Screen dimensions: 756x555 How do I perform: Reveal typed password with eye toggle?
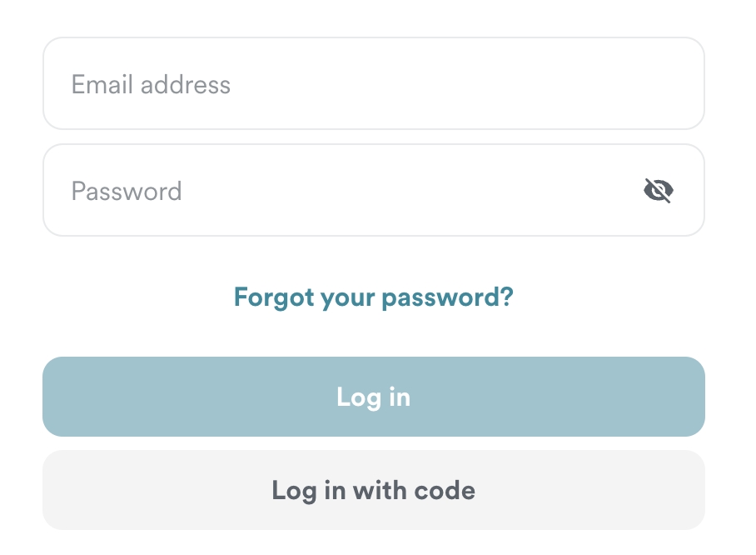[x=658, y=191]
